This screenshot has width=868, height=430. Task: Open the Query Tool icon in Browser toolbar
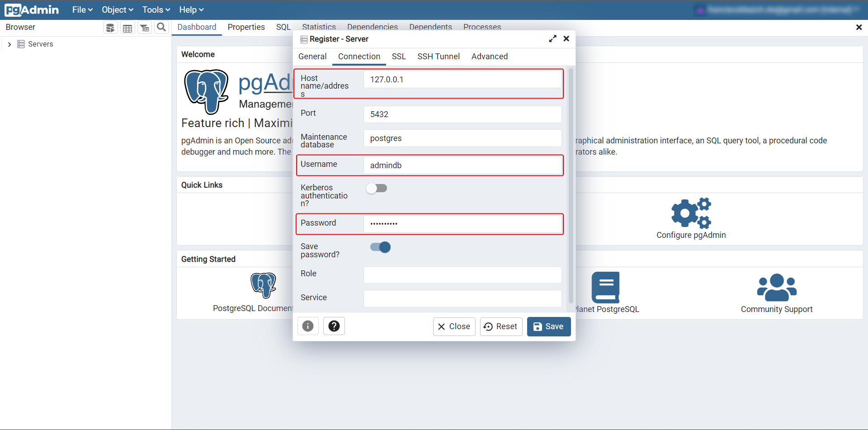(110, 28)
